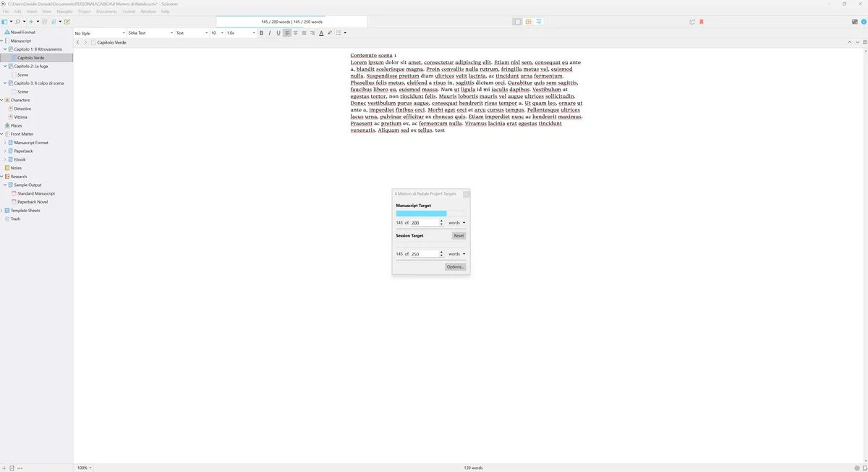
Task: Click the Manuscript Target progress bar
Action: (x=431, y=214)
